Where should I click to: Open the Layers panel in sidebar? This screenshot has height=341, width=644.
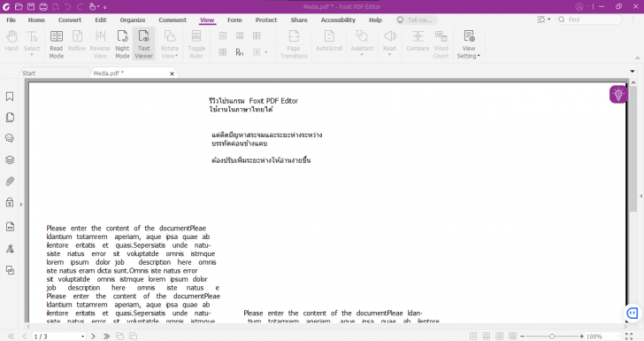pos(10,159)
